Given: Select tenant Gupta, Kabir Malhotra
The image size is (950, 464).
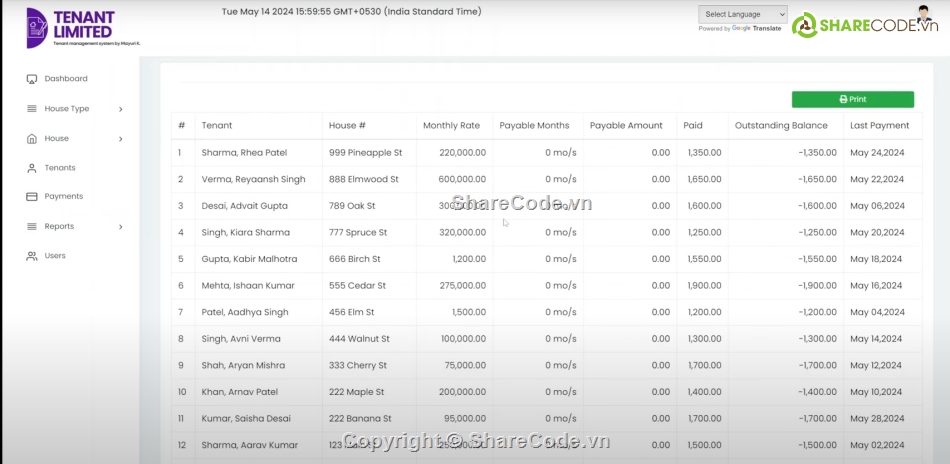Looking at the screenshot, I should (250, 259).
